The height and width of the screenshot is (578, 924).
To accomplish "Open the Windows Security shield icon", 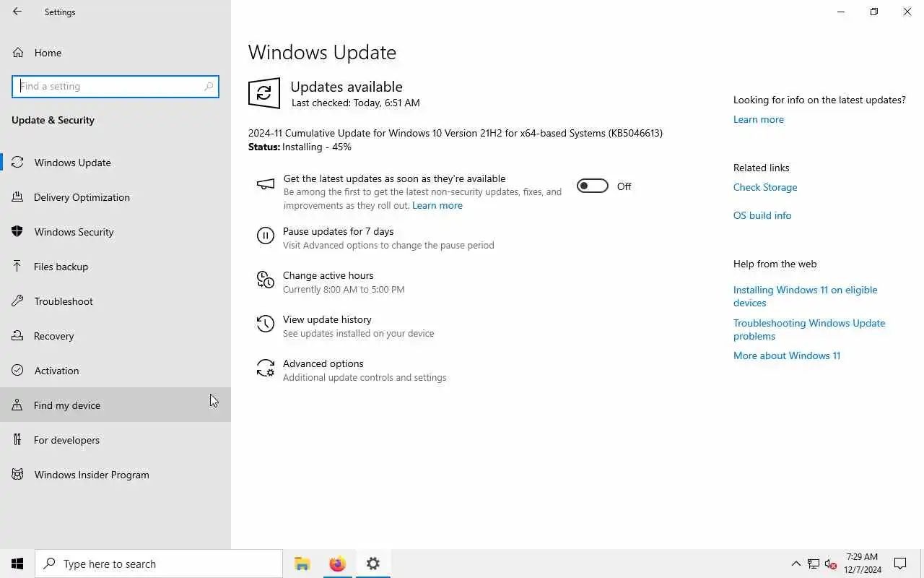I will pyautogui.click(x=18, y=232).
